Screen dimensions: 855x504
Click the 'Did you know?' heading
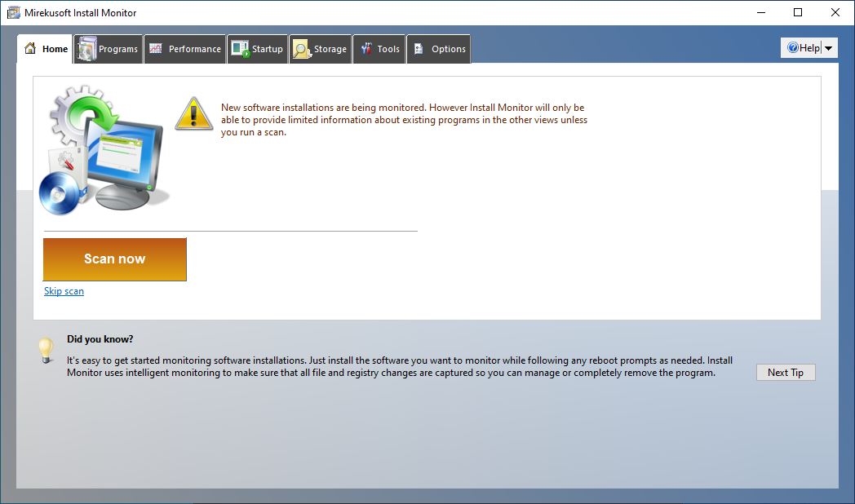(100, 339)
